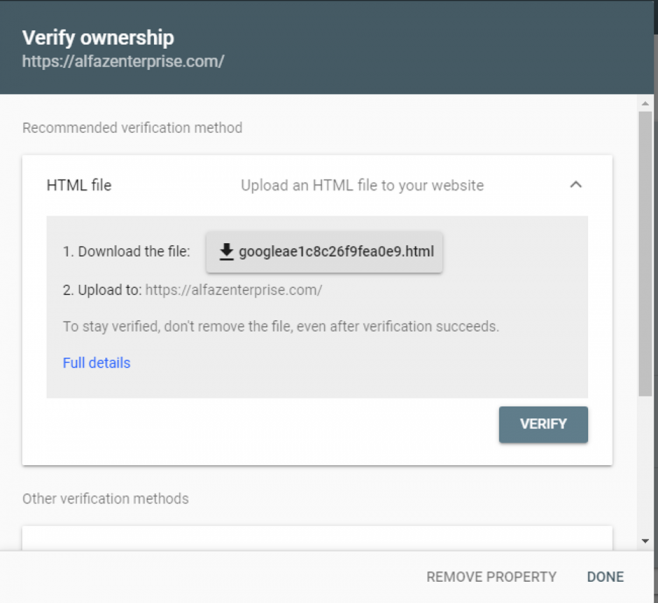The image size is (658, 603).
Task: Click the scrollbar track below the thumb
Action: (x=645, y=466)
